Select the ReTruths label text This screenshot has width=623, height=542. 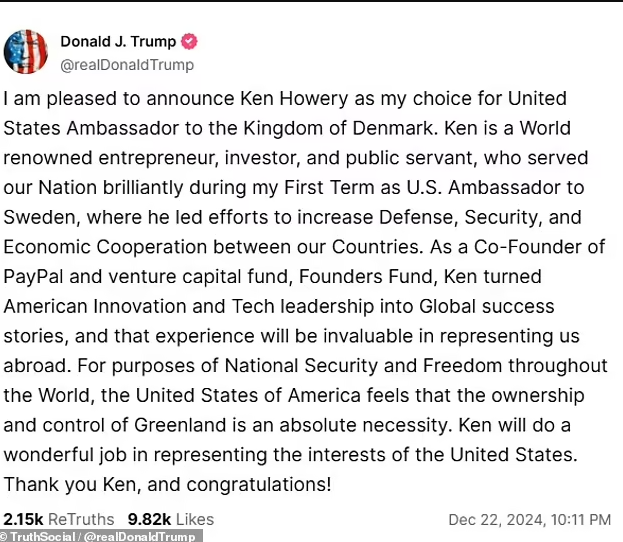tap(81, 519)
